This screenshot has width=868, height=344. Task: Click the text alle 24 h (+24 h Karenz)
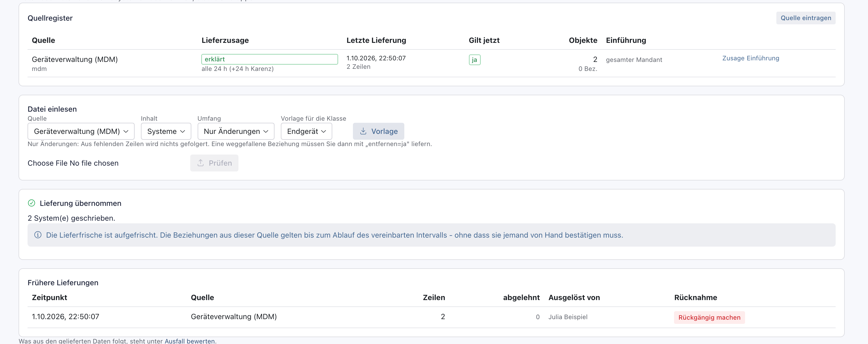[x=238, y=69]
